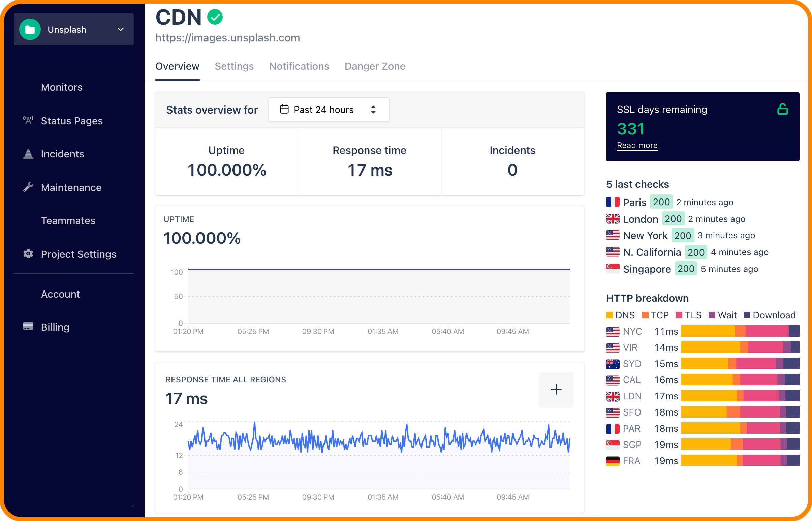The width and height of the screenshot is (812, 521).
Task: Expand response time chart with plus button
Action: 556,389
